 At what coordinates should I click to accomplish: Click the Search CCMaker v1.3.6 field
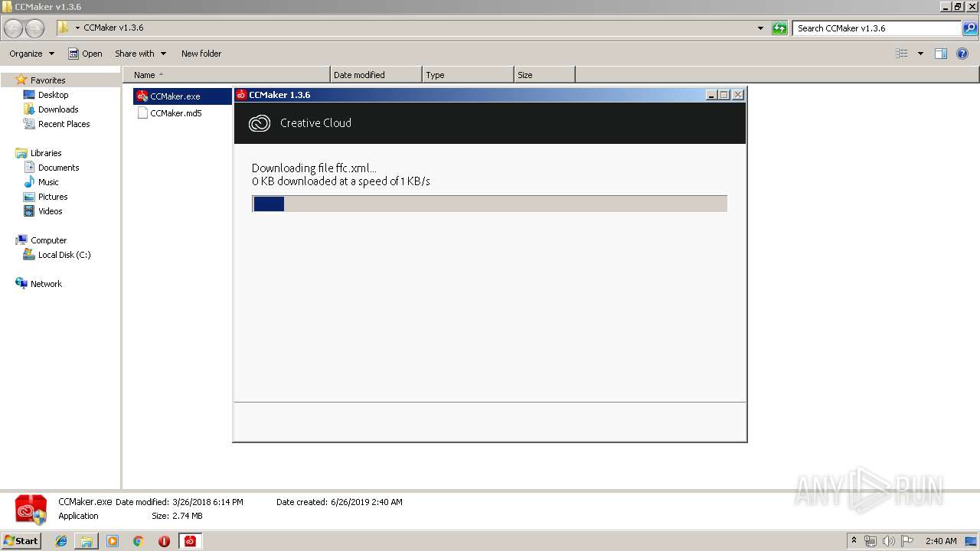click(877, 28)
